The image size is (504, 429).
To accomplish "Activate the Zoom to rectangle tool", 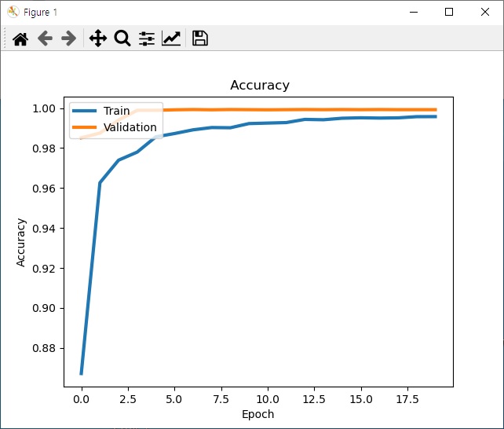I will click(x=122, y=38).
